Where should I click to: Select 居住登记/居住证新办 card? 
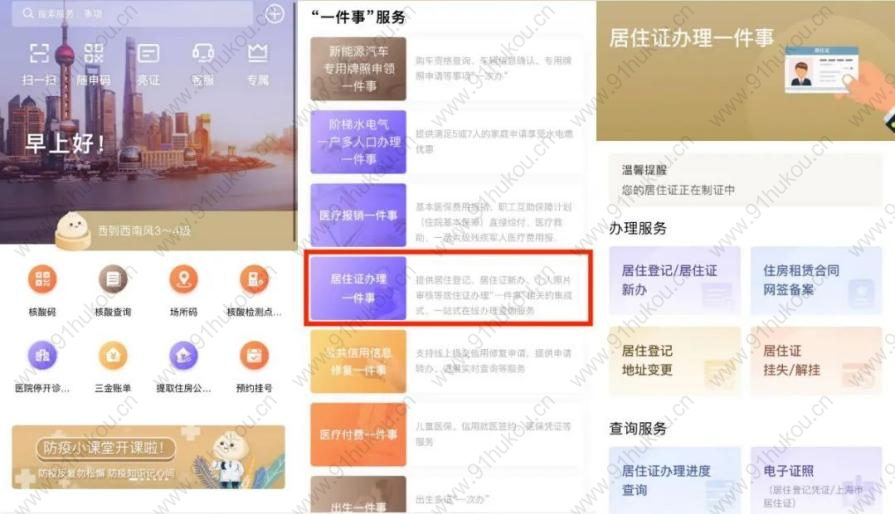tap(675, 280)
